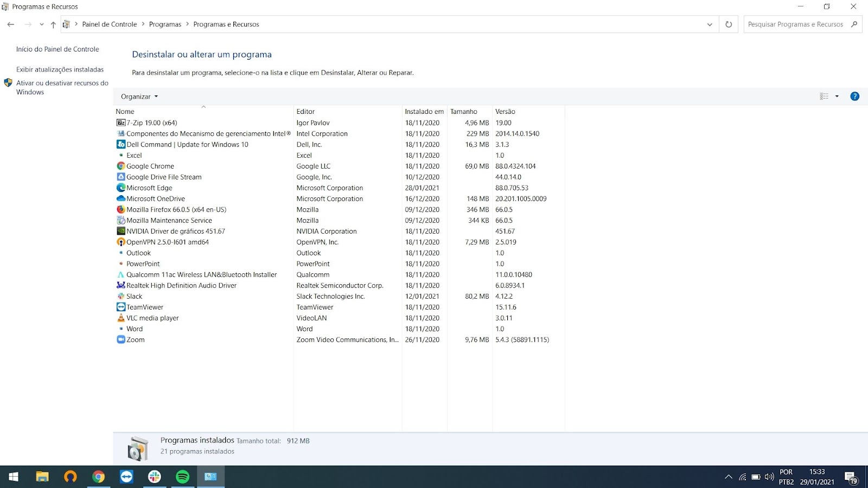Click Realtek Semiconductor Corp. editor cell
This screenshot has height=488, width=868.
click(x=340, y=285)
